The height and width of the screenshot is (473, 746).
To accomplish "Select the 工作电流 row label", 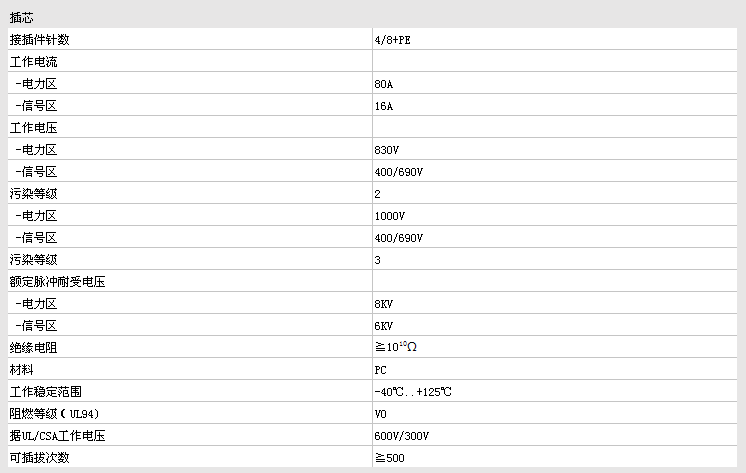I will point(33,62).
